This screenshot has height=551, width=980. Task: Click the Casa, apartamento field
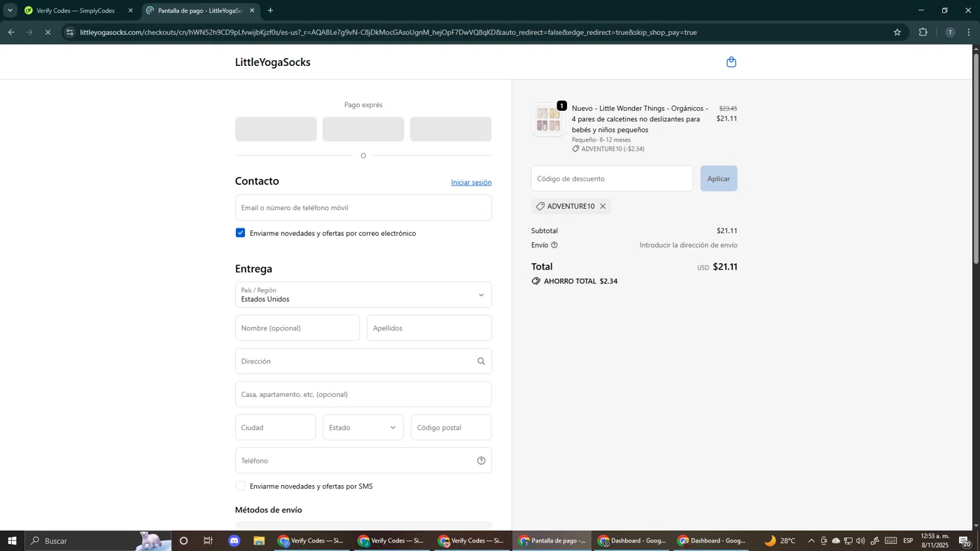tap(363, 394)
